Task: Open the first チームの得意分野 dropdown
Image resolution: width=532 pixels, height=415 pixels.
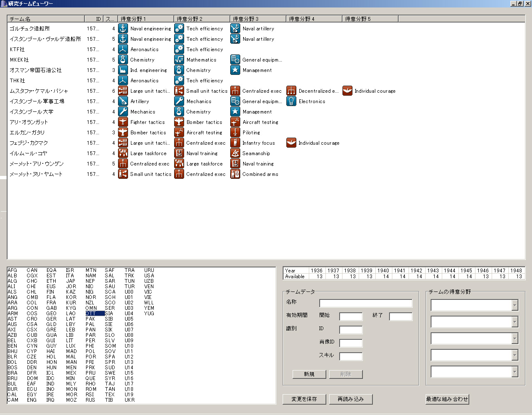Action: 515,305
